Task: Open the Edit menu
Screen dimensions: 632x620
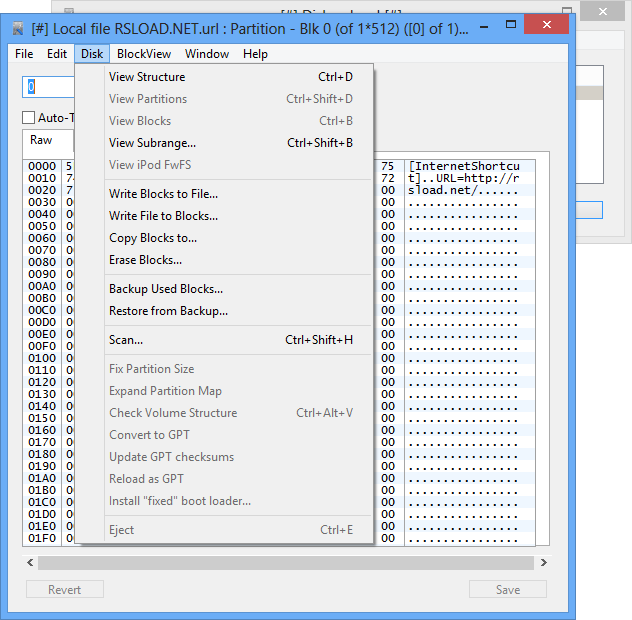Action: [x=57, y=54]
